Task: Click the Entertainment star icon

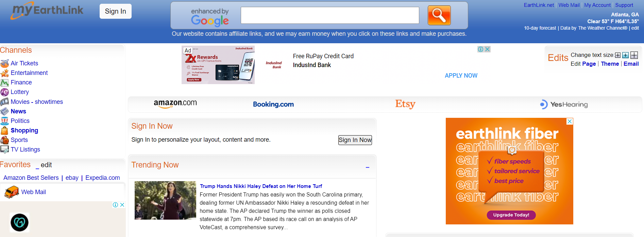Action: (x=5, y=73)
